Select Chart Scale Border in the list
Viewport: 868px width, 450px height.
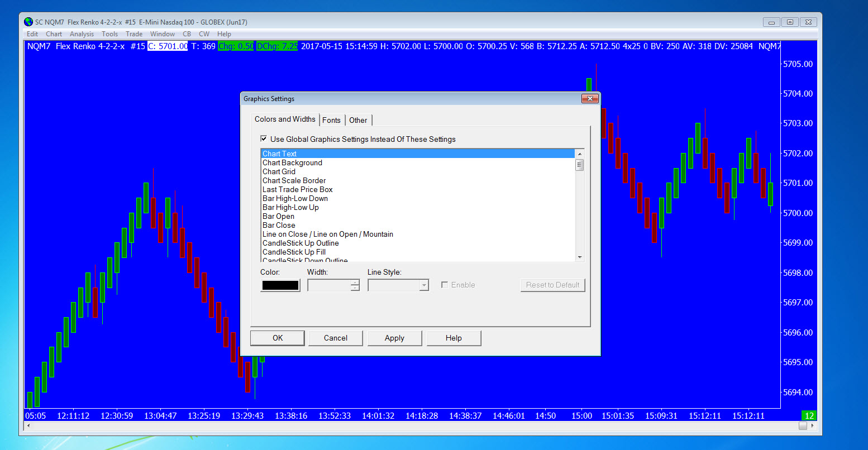tap(418, 180)
